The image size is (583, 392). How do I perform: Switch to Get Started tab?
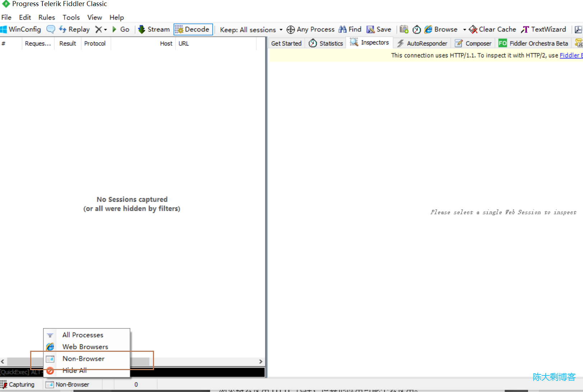286,43
